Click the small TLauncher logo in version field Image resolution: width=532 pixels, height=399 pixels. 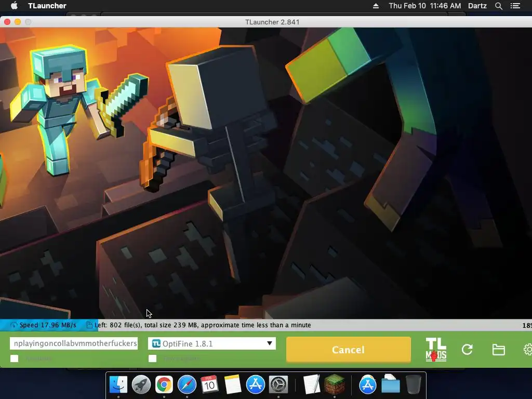point(156,343)
